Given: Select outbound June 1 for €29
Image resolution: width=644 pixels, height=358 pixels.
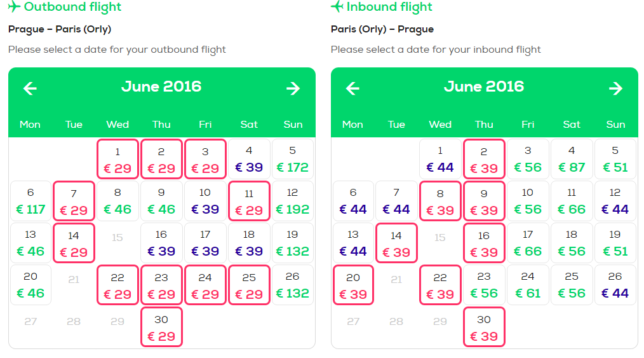Looking at the screenshot, I should click(117, 159).
